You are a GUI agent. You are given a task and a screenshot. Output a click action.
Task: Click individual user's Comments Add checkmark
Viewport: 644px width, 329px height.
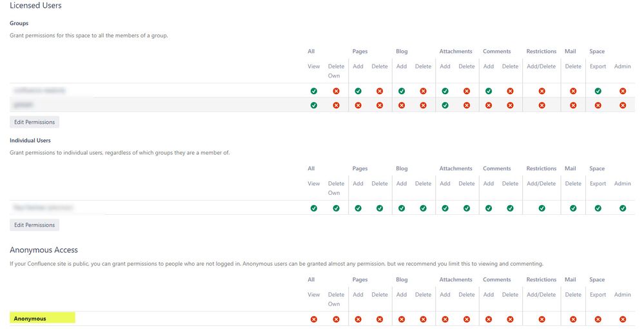point(489,208)
